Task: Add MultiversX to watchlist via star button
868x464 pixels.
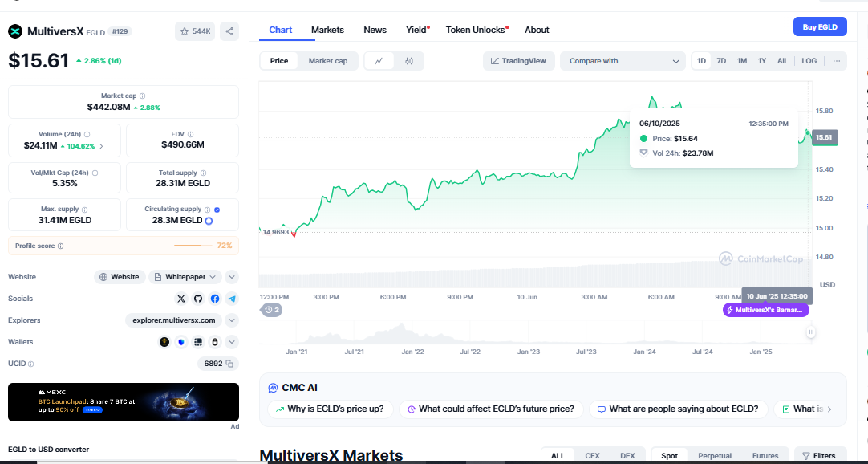Action: [195, 31]
